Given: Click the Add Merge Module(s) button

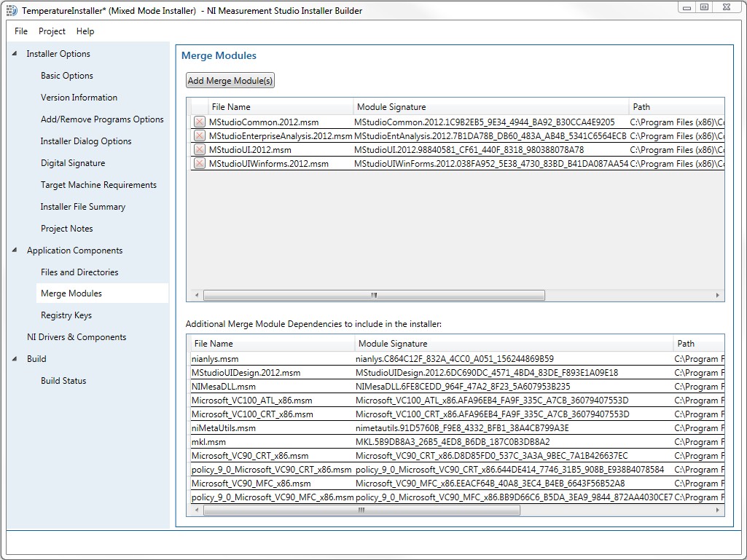Looking at the screenshot, I should pyautogui.click(x=230, y=80).
